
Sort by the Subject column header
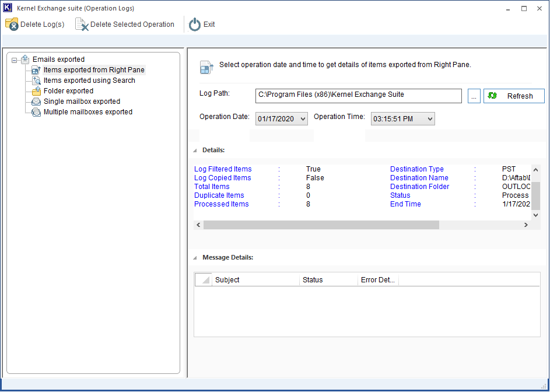coord(255,280)
